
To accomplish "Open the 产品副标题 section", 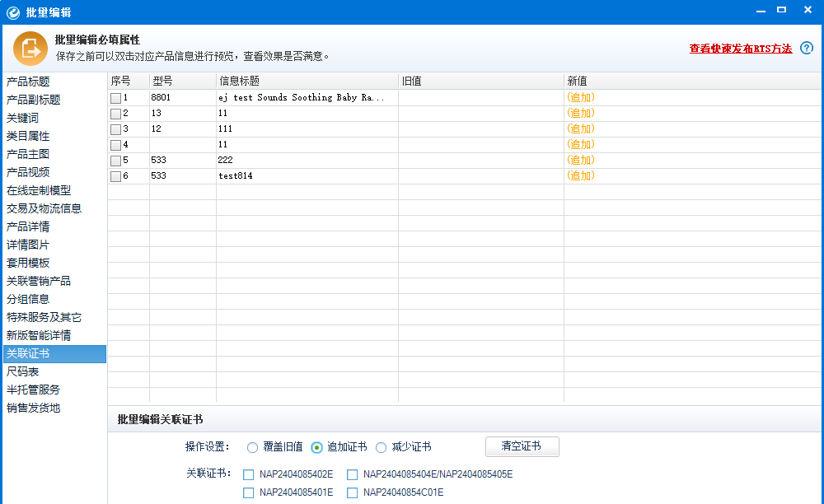I will coord(33,100).
